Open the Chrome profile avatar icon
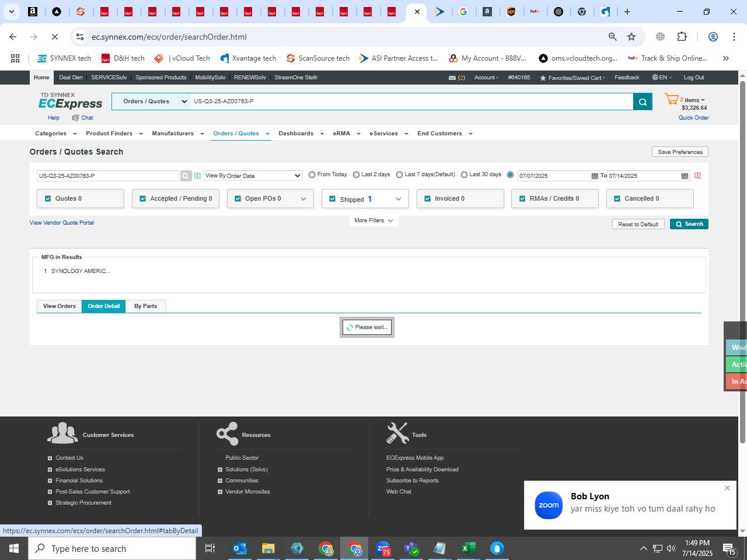This screenshot has height=560, width=747. point(713,37)
